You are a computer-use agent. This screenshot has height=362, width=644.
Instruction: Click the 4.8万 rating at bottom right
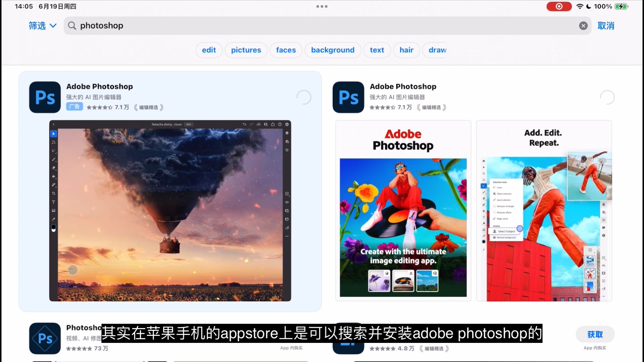pyautogui.click(x=392, y=349)
